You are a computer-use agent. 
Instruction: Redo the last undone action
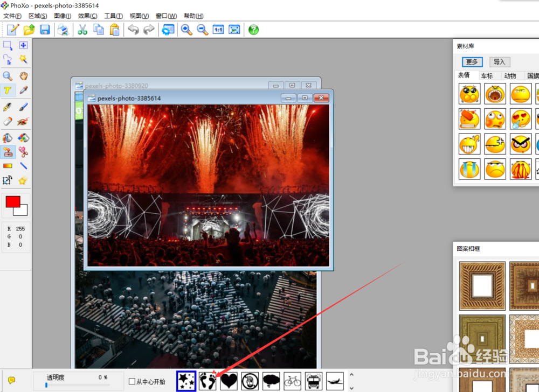(x=149, y=30)
